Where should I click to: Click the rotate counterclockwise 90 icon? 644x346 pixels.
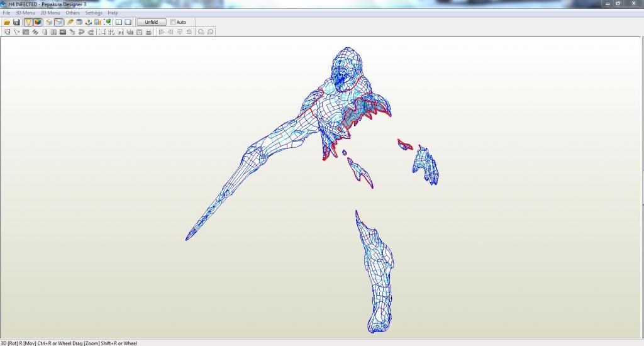click(x=201, y=32)
